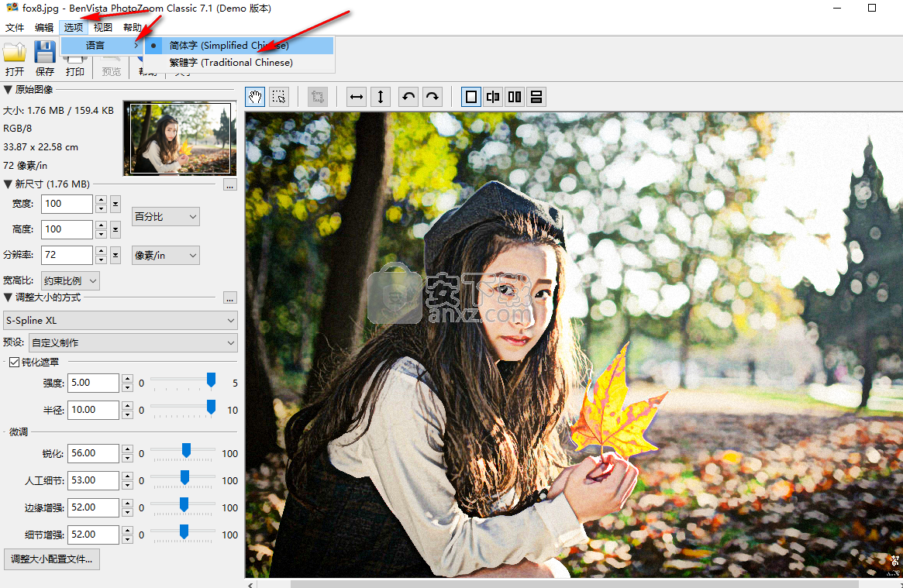Open the 选项 options menu
Image resolution: width=903 pixels, height=588 pixels.
73,27
